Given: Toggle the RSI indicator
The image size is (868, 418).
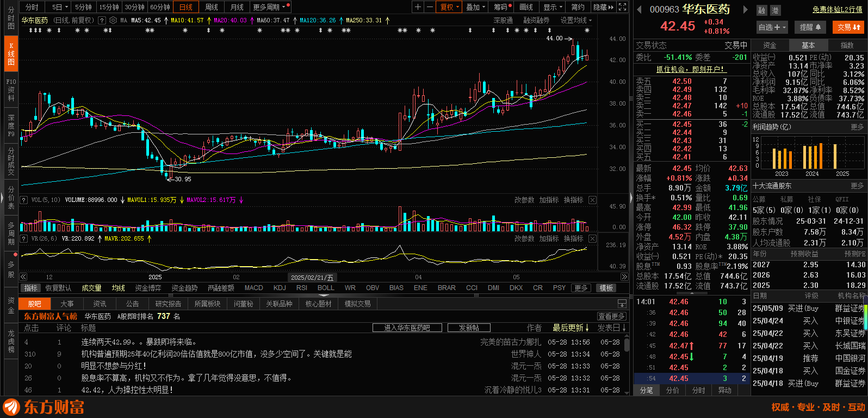Looking at the screenshot, I should coord(302,288).
